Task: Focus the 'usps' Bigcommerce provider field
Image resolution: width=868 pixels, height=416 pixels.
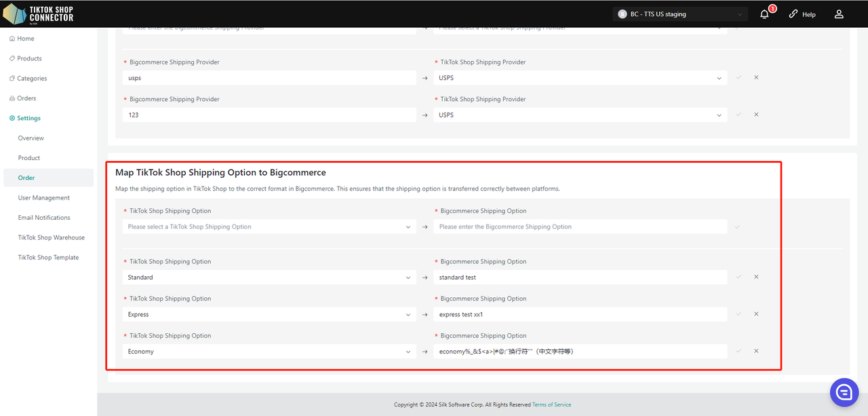Action: (269, 78)
